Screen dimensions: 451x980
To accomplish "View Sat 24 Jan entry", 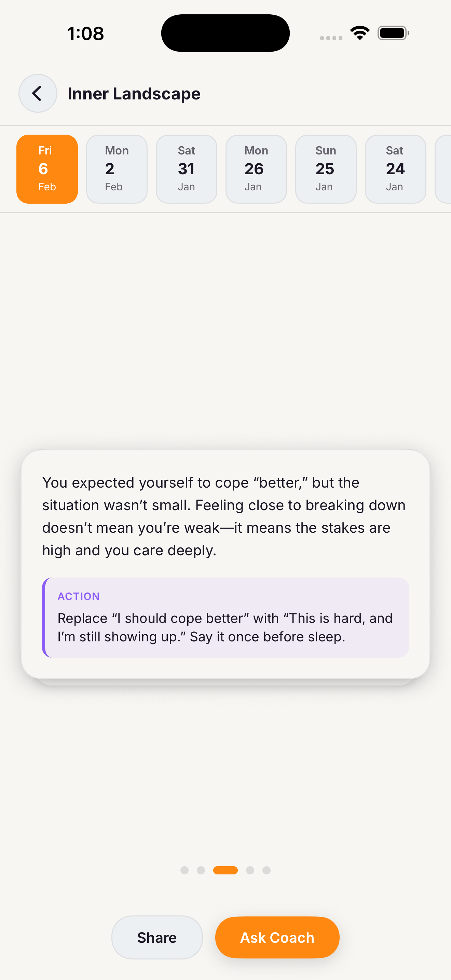I will pyautogui.click(x=395, y=169).
